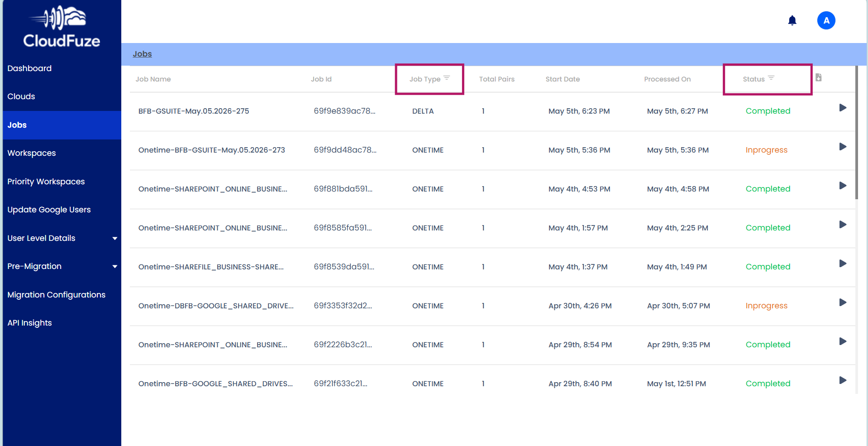Click the DELTA job type cell
Viewport: 868px width, 446px height.
point(423,111)
